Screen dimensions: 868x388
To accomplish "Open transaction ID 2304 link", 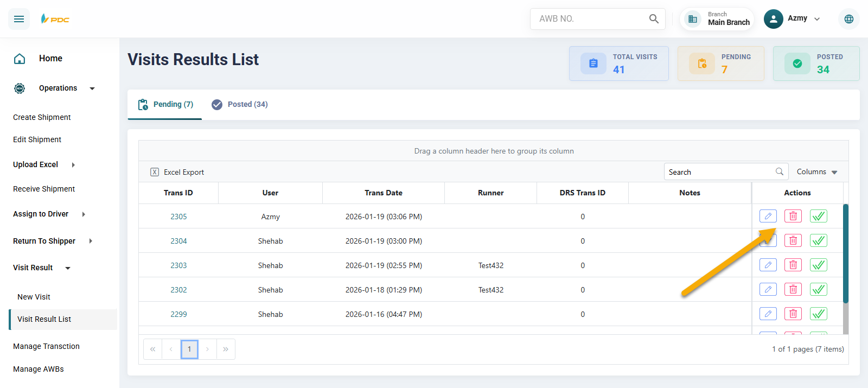I will coord(178,241).
